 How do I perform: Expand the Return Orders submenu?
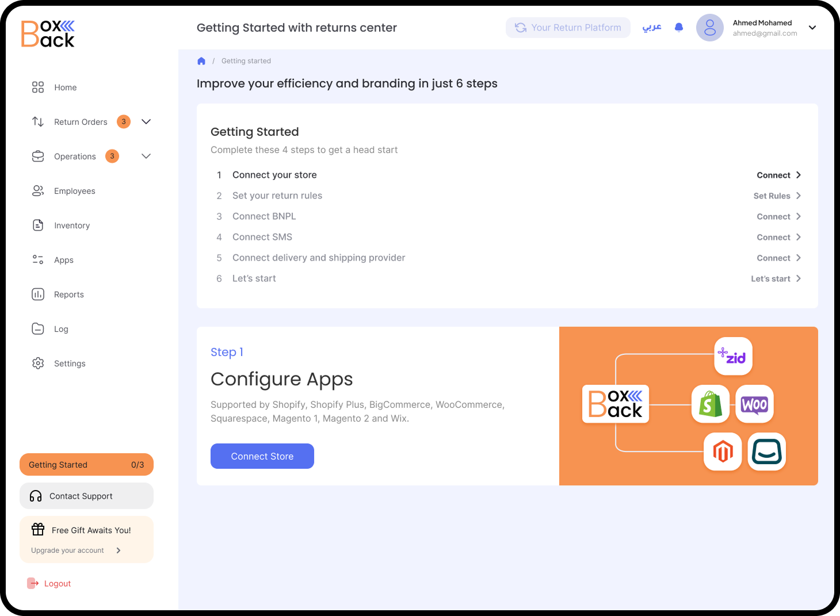(x=146, y=122)
